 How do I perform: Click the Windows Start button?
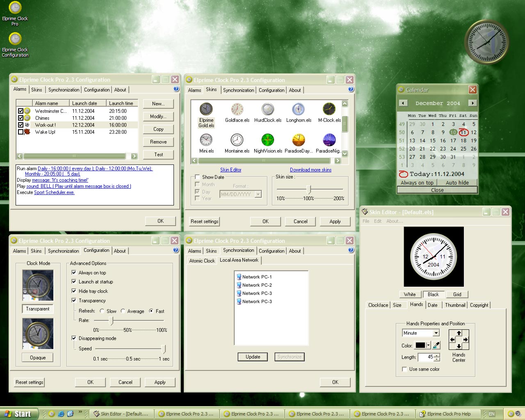[x=19, y=414]
